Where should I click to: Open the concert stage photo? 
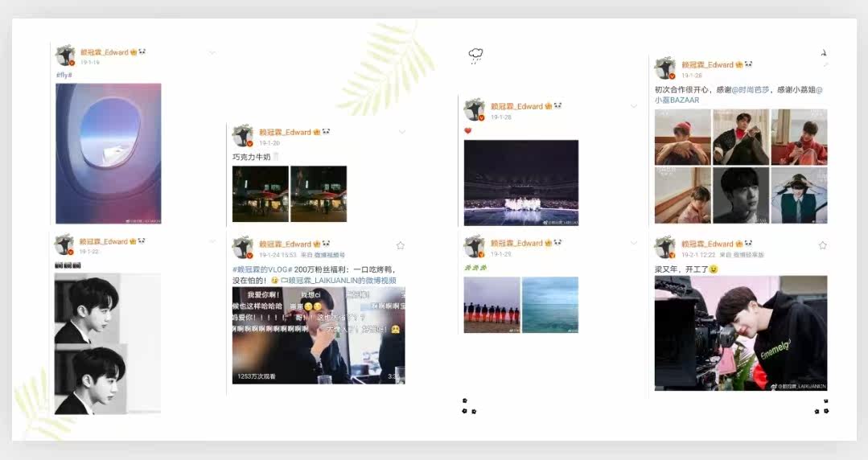(521, 183)
